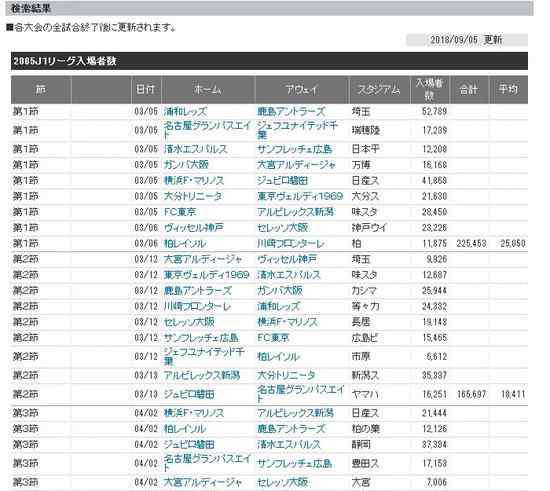
Task: Open アルビレックス新潟 away link in 21,444 row
Action: click(296, 413)
